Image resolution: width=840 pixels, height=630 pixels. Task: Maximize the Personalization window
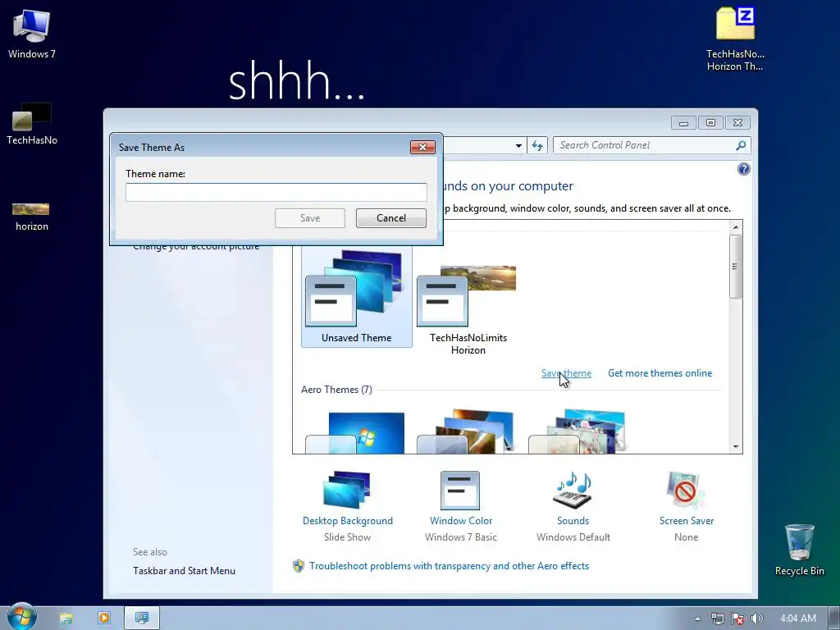click(x=710, y=123)
